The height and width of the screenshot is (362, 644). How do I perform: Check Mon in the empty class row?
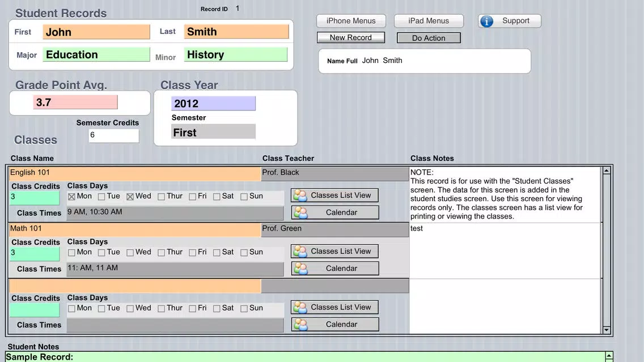pyautogui.click(x=71, y=308)
